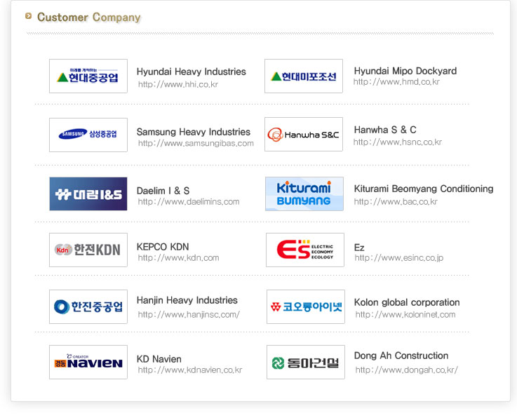Click the Kiturami Bumyang logo

(304, 194)
